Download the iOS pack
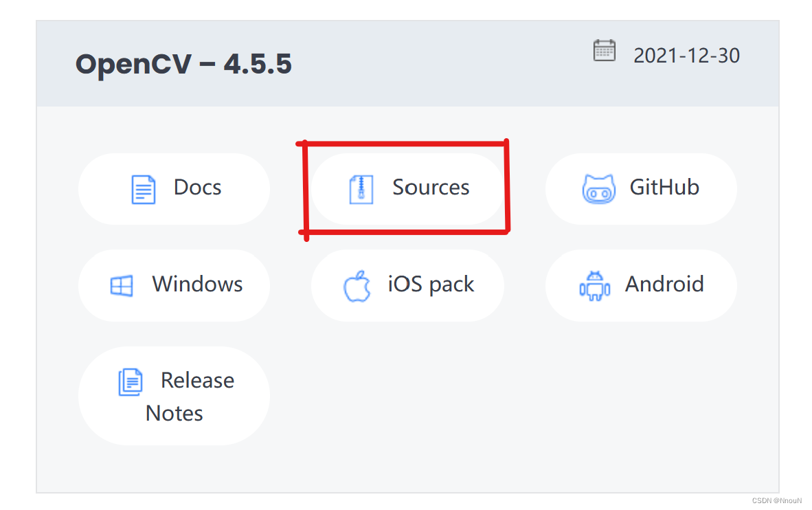Viewport: 812px width, 510px height. pos(408,285)
